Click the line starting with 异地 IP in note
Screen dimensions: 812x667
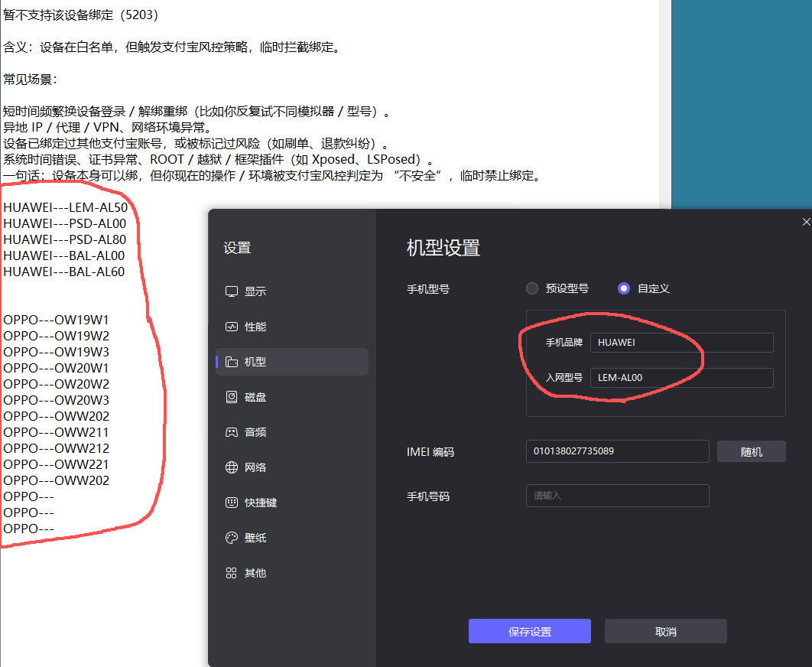click(x=107, y=128)
